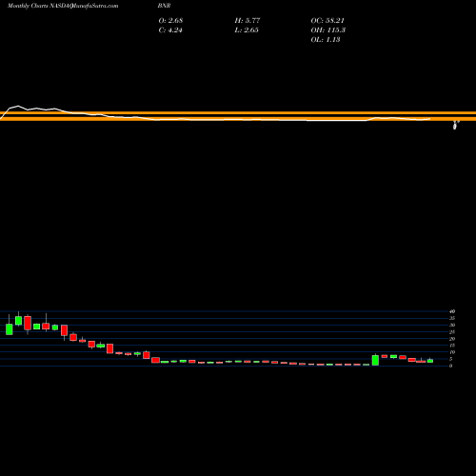Click the rightmost green candle on the chart
The image size is (476, 476).
point(430,361)
